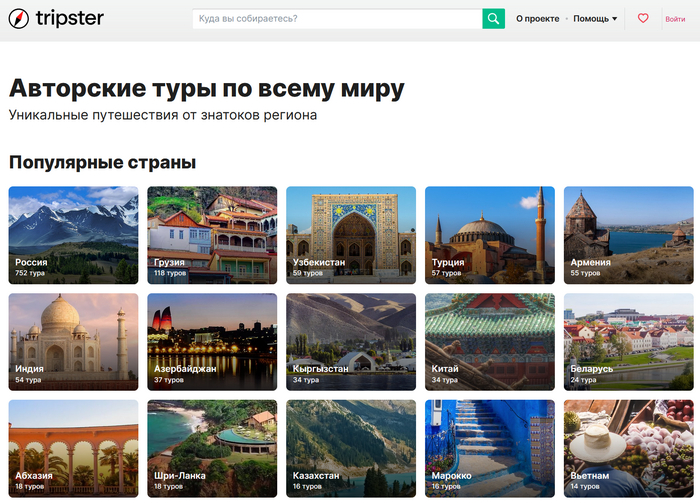Click the Войти login link
This screenshot has width=700, height=503.
(x=675, y=19)
